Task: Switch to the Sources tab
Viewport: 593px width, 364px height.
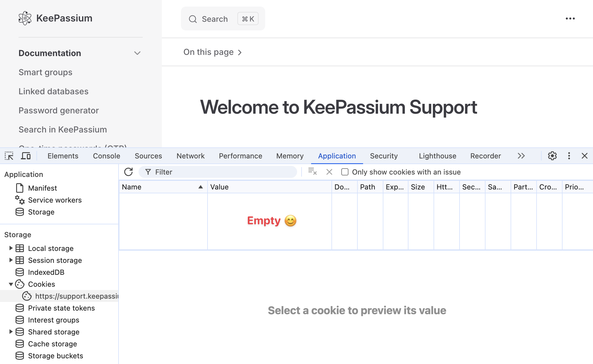Action: click(148, 156)
